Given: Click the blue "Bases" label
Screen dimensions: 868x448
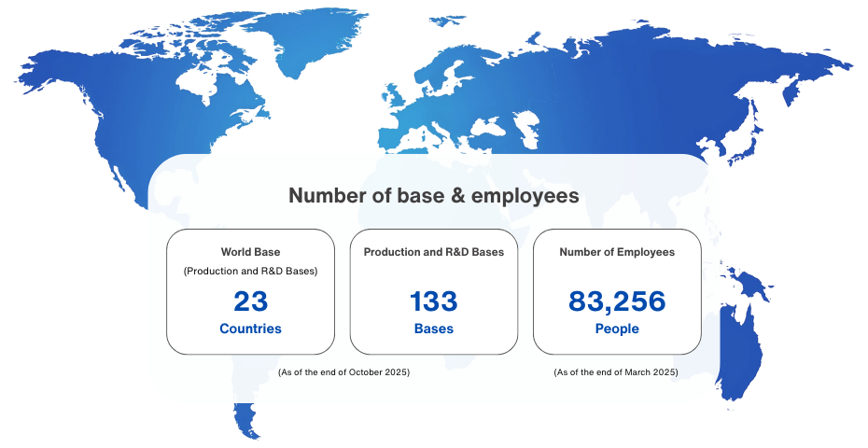Looking at the screenshot, I should click(433, 329).
